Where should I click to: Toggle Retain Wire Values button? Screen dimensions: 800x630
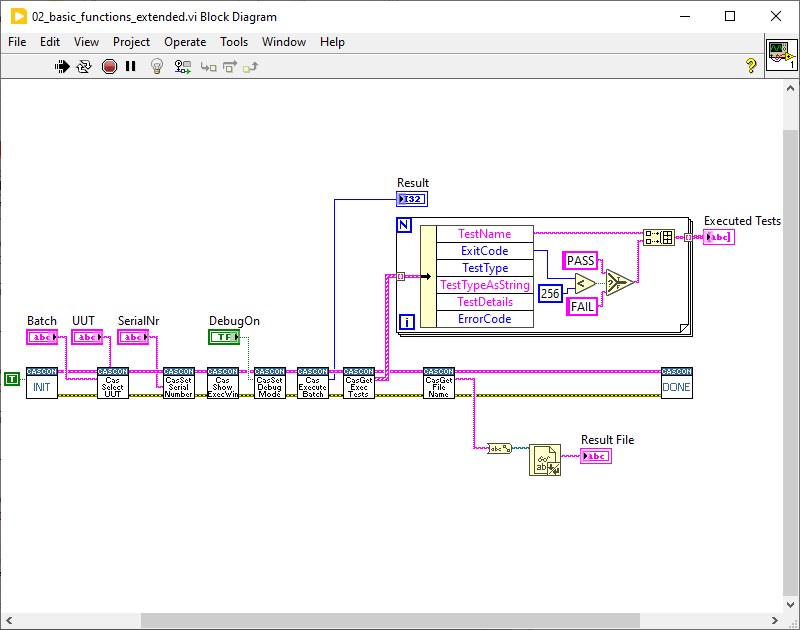click(183, 66)
